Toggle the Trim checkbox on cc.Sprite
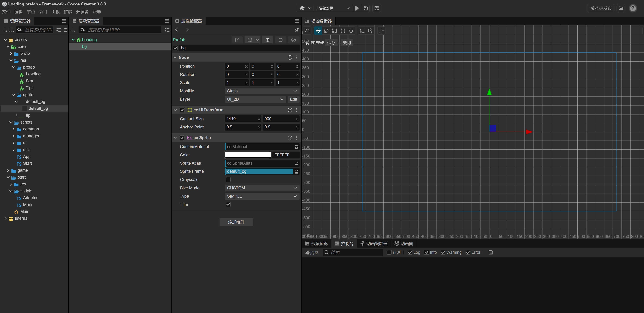644x313 pixels. 228,204
